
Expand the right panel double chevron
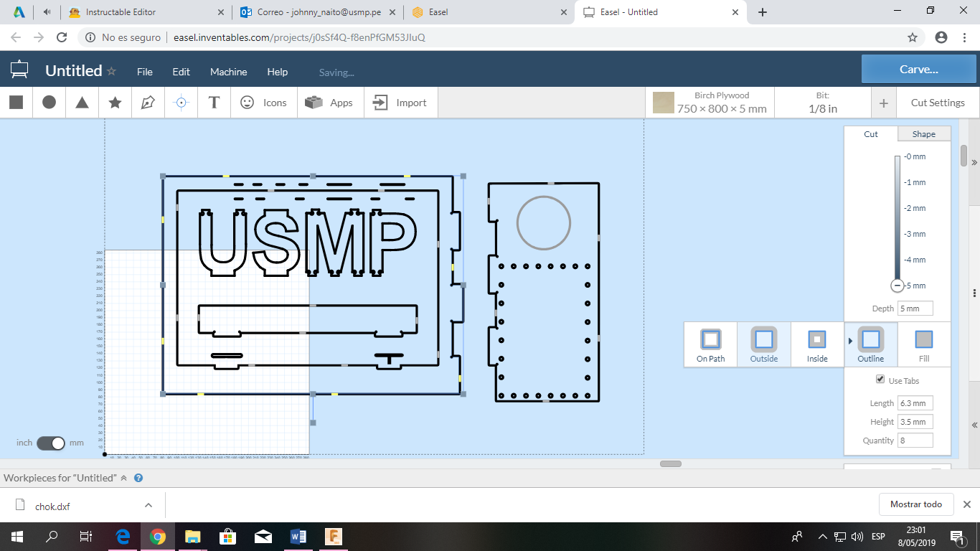pyautogui.click(x=974, y=163)
